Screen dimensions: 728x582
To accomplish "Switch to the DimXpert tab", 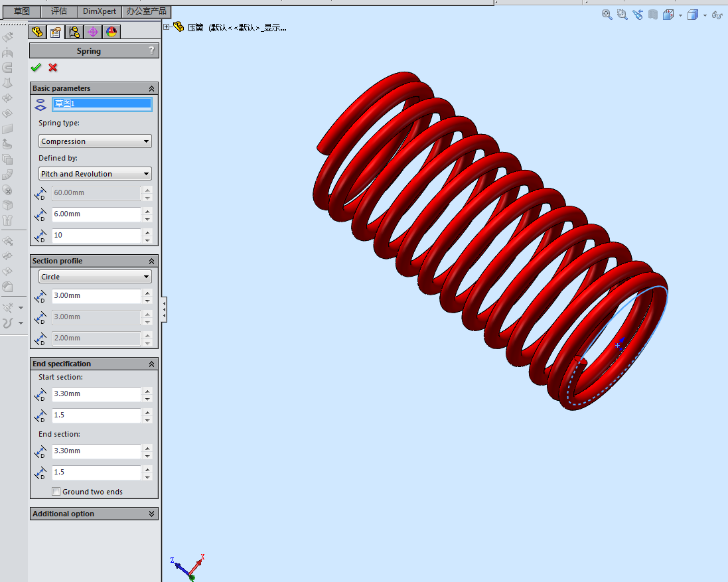I will pos(100,11).
